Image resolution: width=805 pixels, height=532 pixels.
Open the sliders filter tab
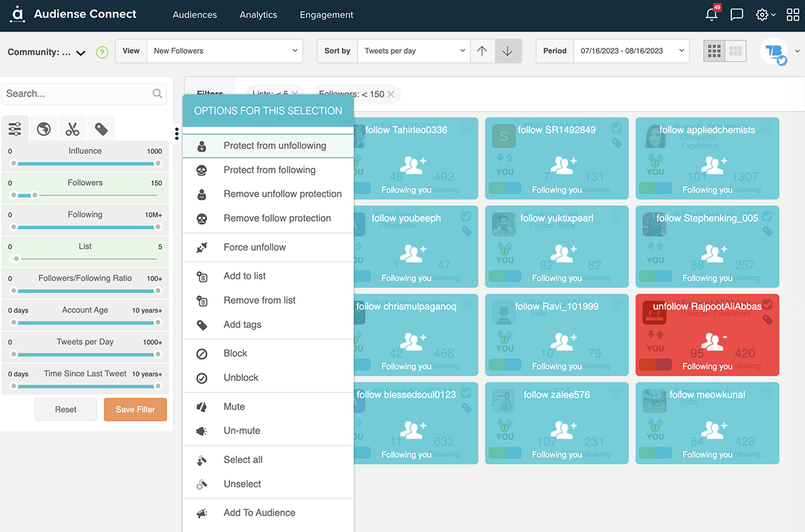(x=15, y=129)
